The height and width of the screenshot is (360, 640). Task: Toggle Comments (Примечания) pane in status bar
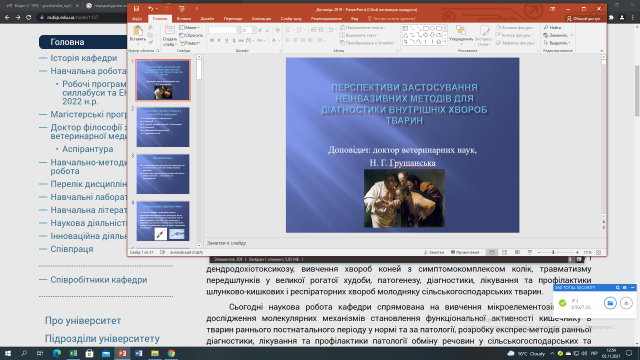[465, 253]
